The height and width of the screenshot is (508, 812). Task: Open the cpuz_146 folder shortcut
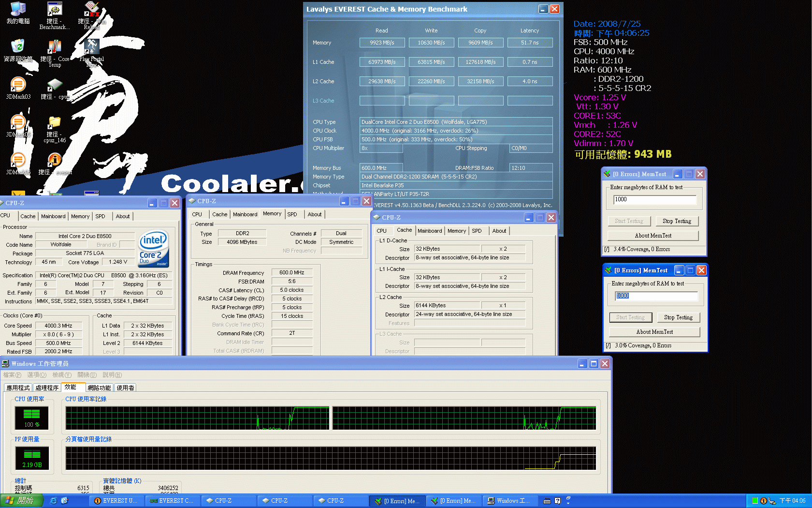tap(55, 129)
